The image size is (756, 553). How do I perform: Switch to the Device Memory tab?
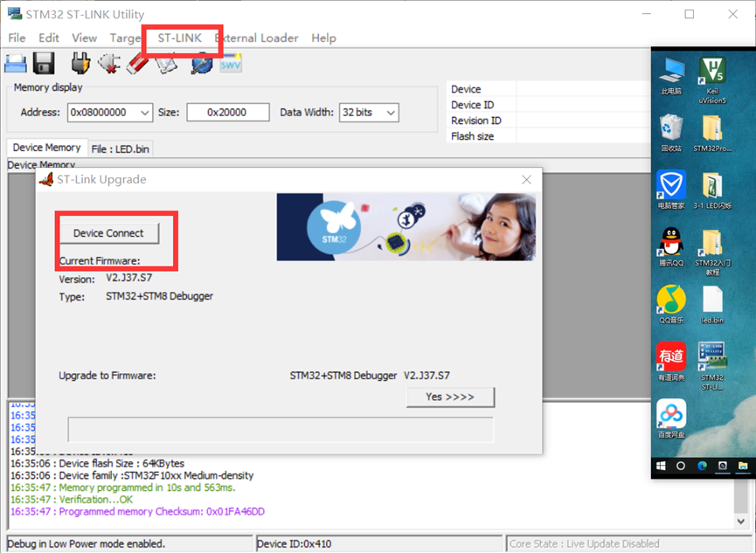coord(47,148)
